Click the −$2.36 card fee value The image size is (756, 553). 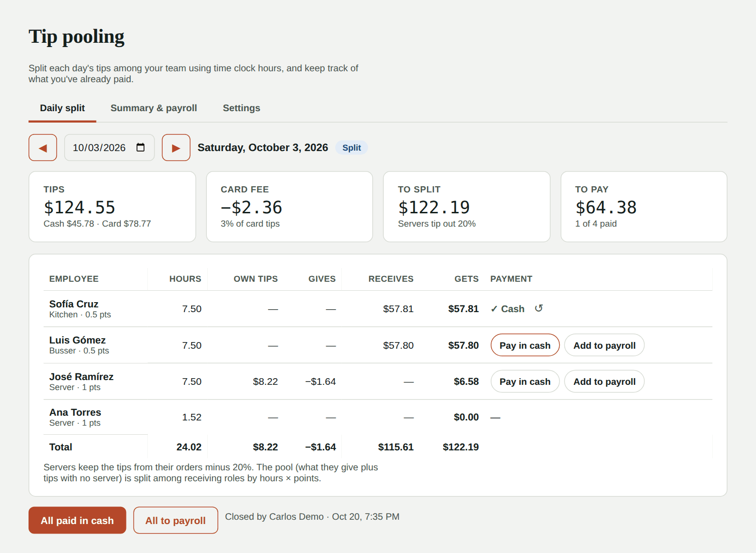[x=252, y=208]
